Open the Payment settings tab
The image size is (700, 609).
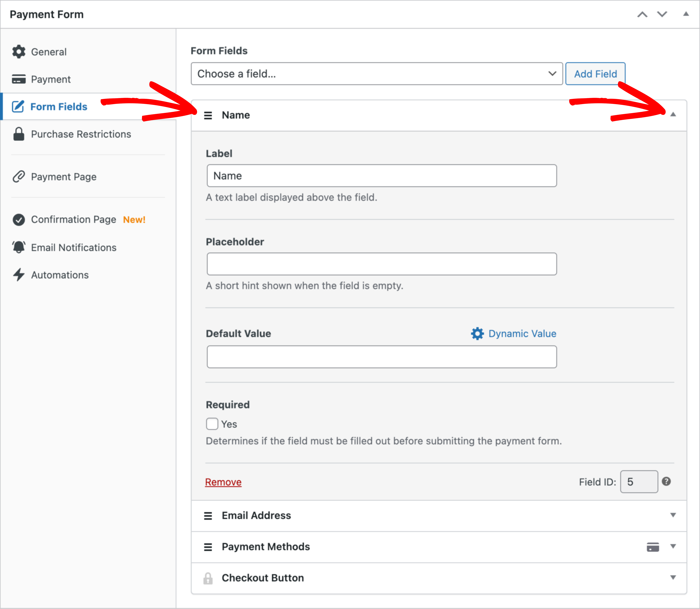pos(88,79)
